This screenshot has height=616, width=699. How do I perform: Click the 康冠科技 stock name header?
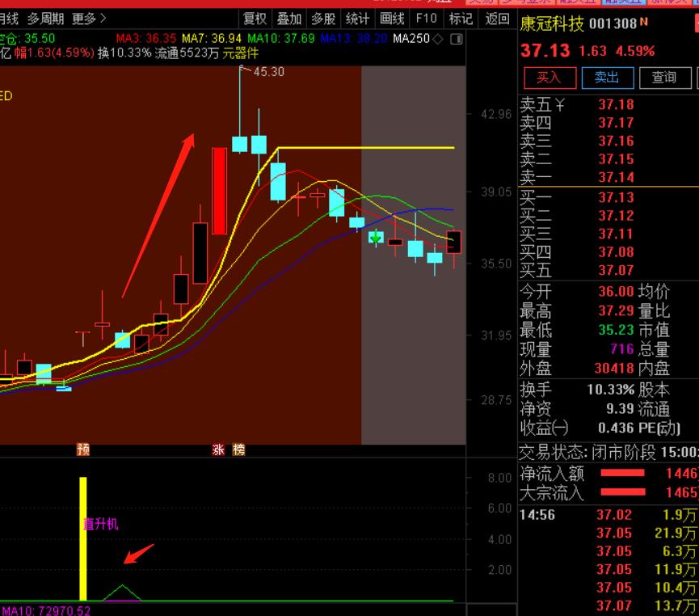click(552, 24)
